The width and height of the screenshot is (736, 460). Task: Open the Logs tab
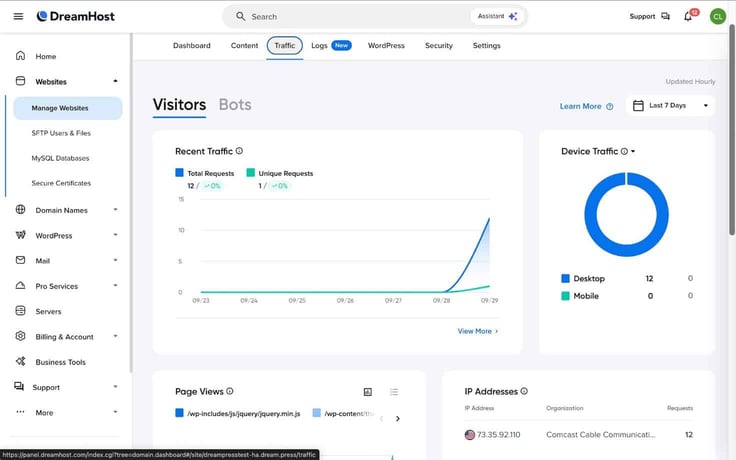coord(319,46)
